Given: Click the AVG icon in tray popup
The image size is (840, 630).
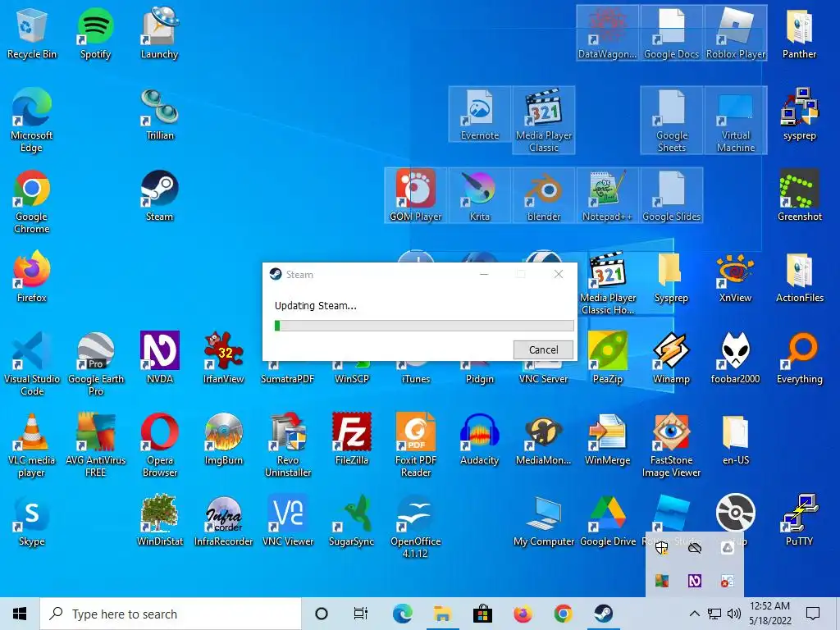Looking at the screenshot, I should click(662, 581).
